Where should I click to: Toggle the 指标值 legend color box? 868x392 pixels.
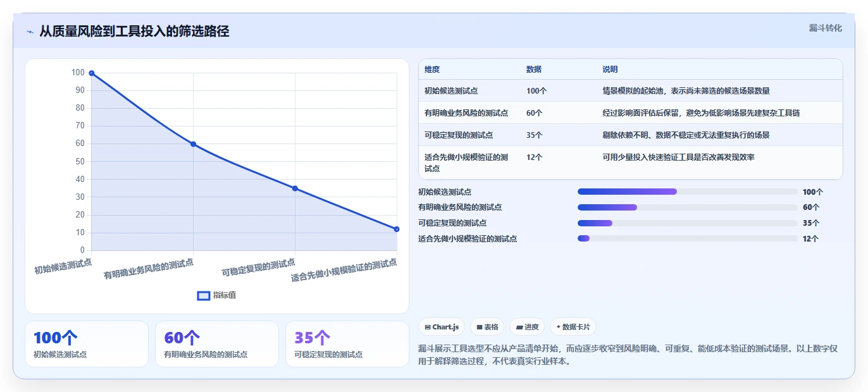click(x=203, y=295)
